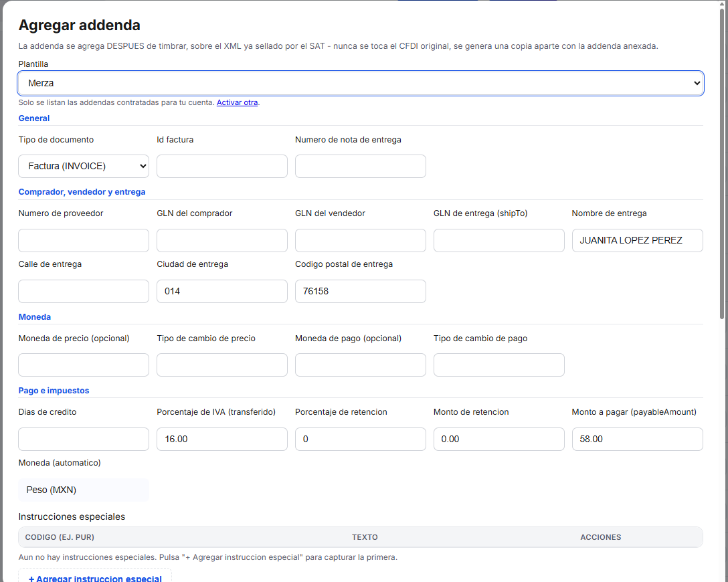Click the 'Aun no hay instrucciones especiales' message

208,557
